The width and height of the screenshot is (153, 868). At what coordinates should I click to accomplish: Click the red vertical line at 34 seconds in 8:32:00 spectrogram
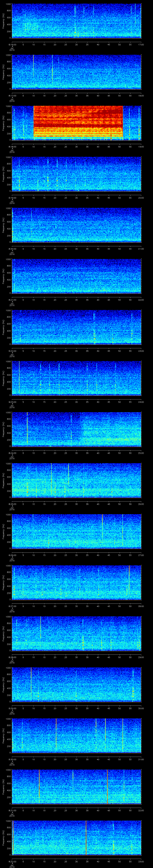(x=86, y=838)
